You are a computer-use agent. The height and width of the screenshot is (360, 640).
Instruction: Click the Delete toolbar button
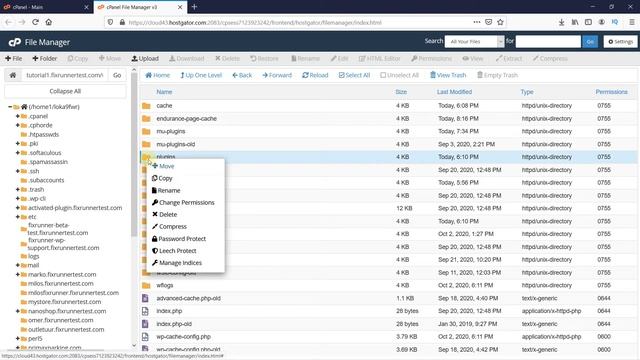[227, 58]
